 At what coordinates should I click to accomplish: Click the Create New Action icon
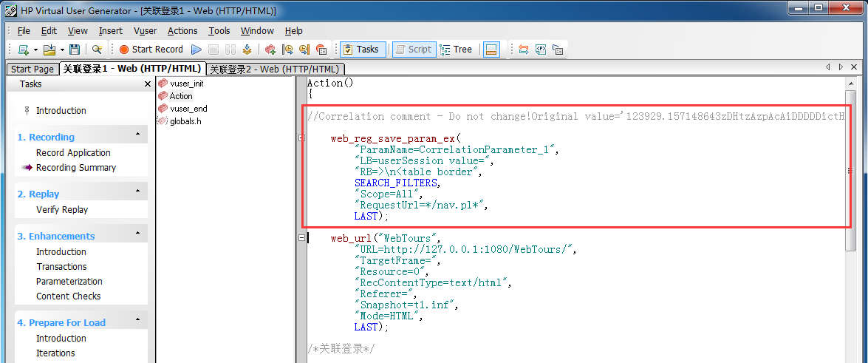(x=270, y=50)
